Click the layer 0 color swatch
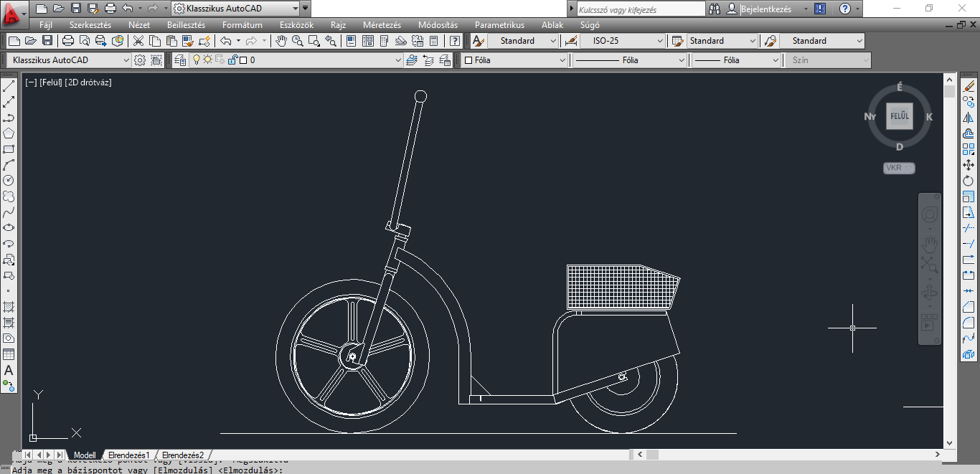The image size is (980, 474). 244,60
